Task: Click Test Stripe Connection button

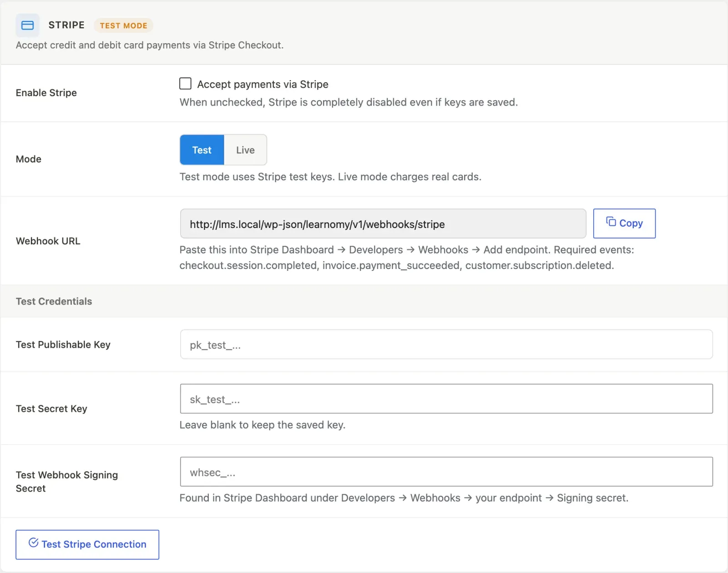Action: 87,544
